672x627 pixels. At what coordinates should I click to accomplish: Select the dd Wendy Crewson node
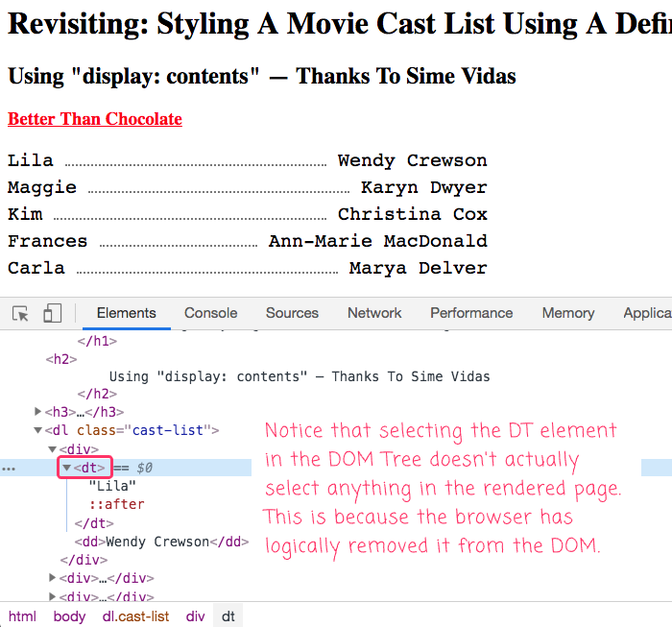[x=161, y=542]
